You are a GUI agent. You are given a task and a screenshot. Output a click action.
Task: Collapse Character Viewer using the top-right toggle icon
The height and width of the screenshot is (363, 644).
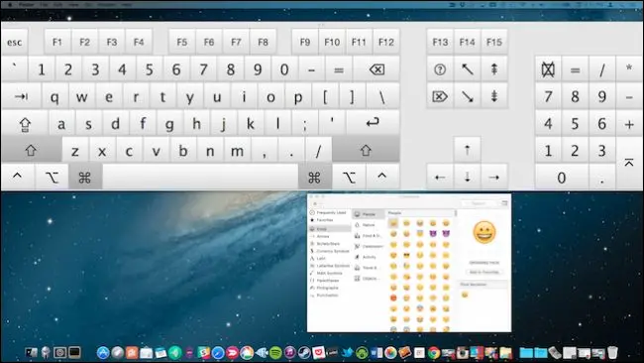pos(504,203)
